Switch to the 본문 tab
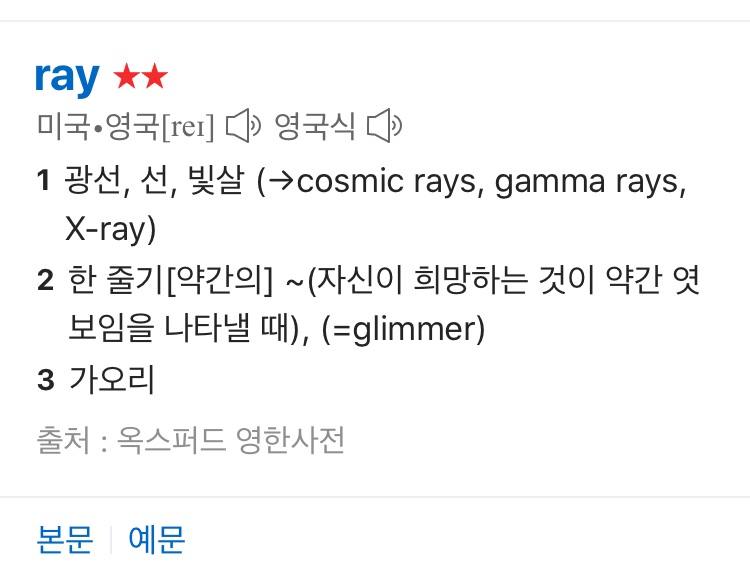 pos(65,539)
